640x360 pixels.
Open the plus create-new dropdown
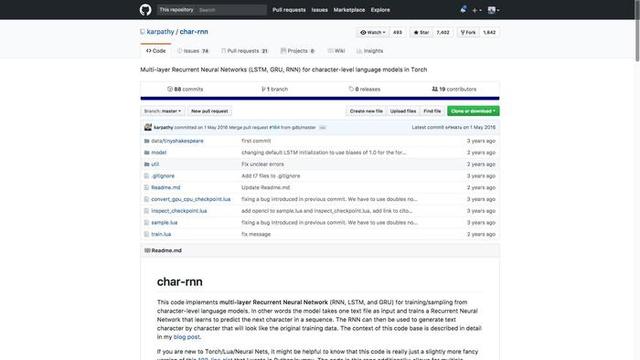click(x=476, y=10)
